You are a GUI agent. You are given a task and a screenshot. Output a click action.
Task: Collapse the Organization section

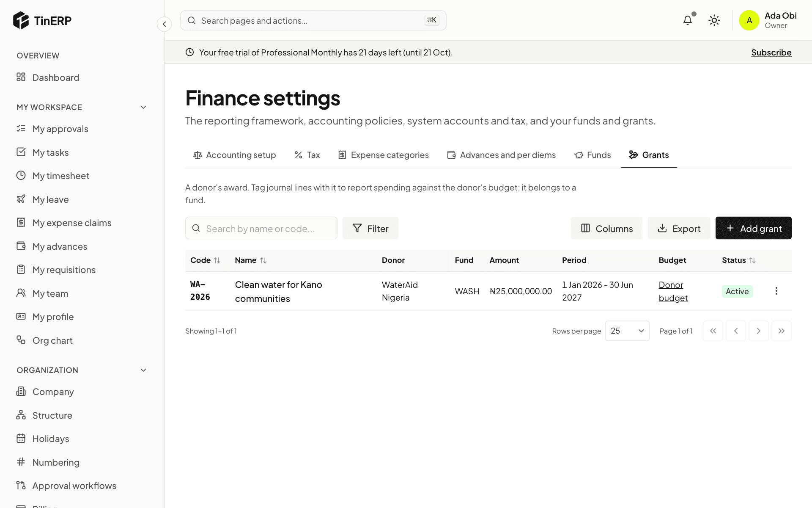[x=143, y=370]
